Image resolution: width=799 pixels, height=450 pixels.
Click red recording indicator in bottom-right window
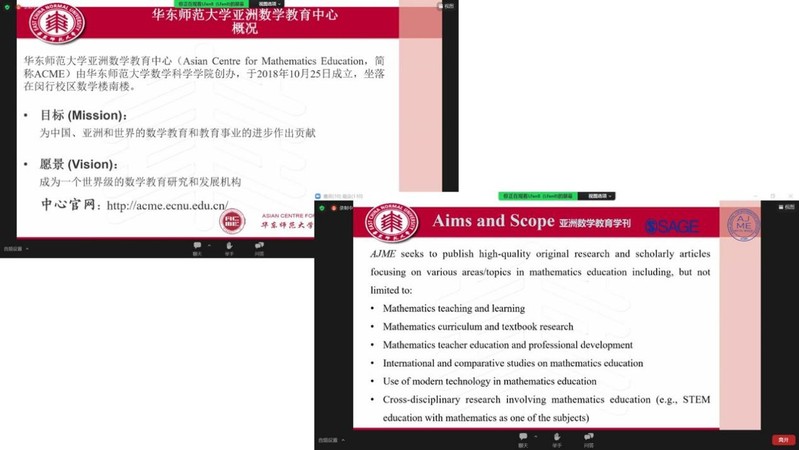[x=334, y=208]
